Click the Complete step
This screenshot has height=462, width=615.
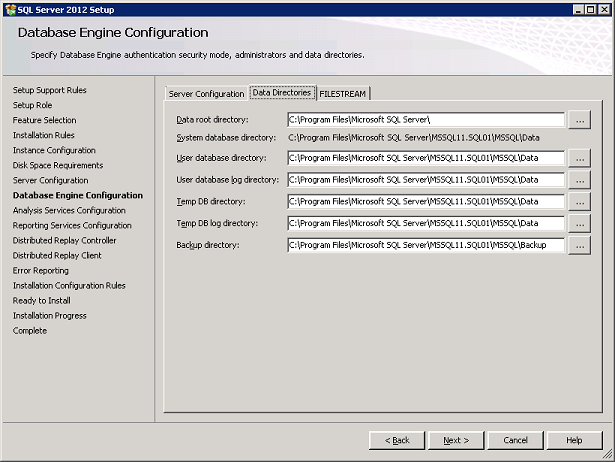(30, 331)
